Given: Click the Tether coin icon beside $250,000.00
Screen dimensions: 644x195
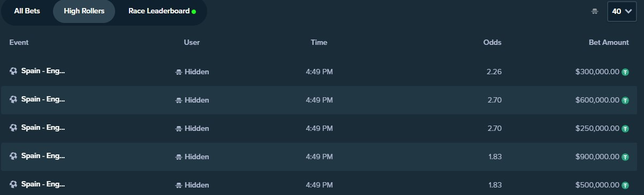Looking at the screenshot, I should [625, 129].
